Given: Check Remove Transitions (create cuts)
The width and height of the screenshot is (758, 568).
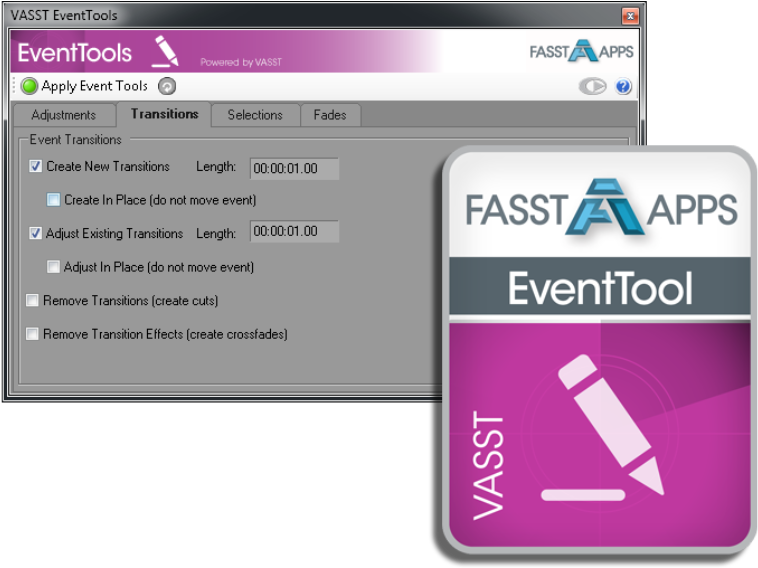Looking at the screenshot, I should coord(32,300).
